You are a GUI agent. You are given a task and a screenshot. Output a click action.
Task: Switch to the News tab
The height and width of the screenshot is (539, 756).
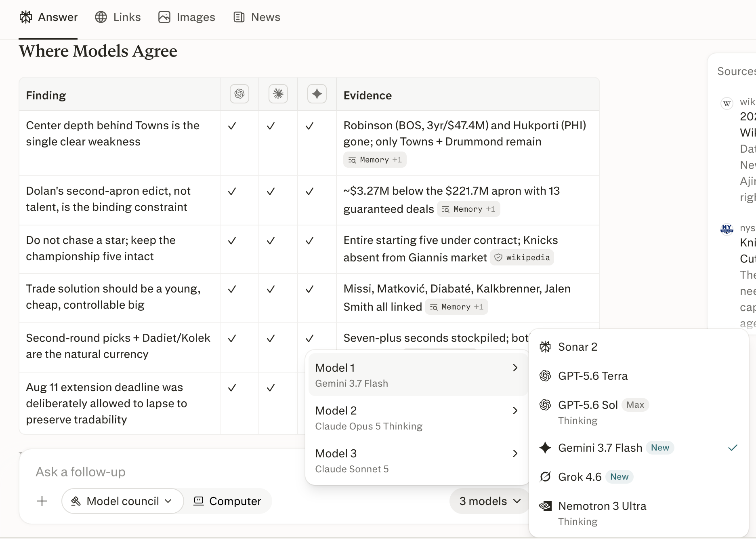257,17
